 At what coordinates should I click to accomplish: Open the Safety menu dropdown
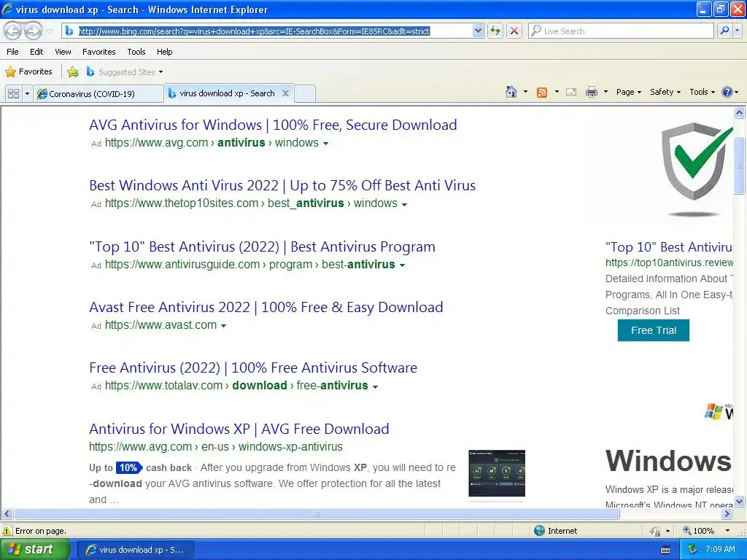tap(665, 92)
